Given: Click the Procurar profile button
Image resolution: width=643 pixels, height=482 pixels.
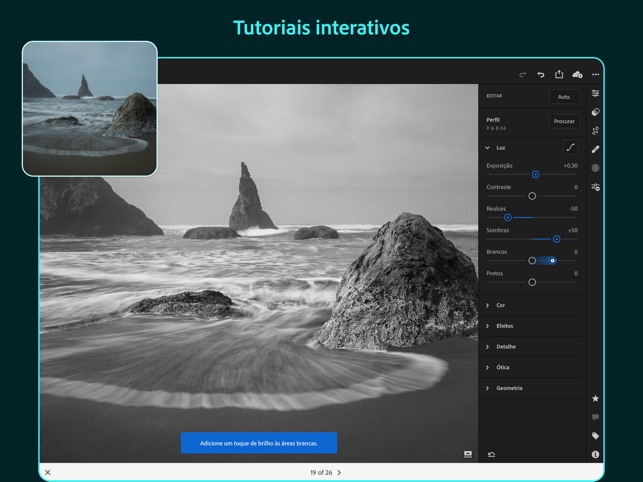Looking at the screenshot, I should tap(564, 121).
